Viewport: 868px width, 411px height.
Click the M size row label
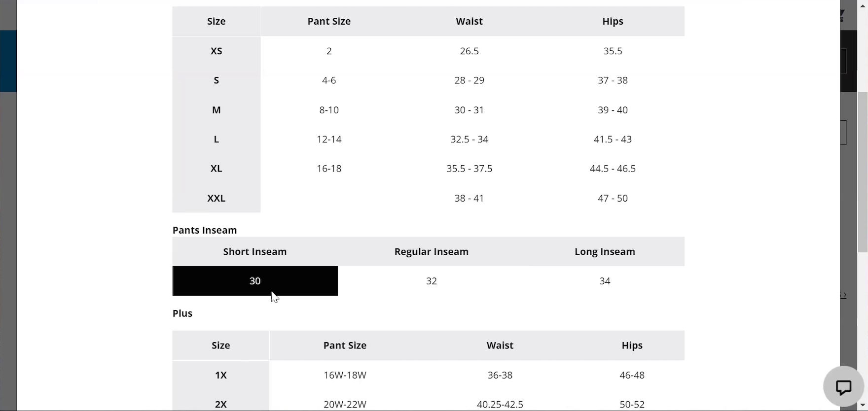[217, 110]
